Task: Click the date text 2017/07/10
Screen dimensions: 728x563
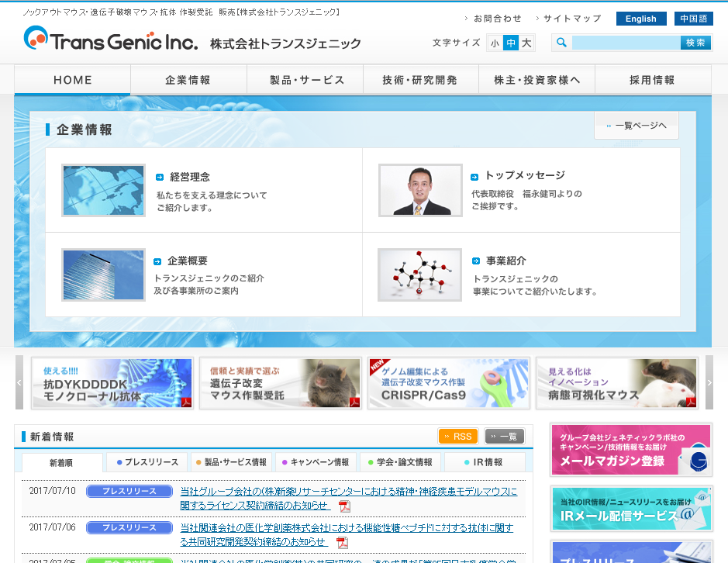Action: pos(53,491)
